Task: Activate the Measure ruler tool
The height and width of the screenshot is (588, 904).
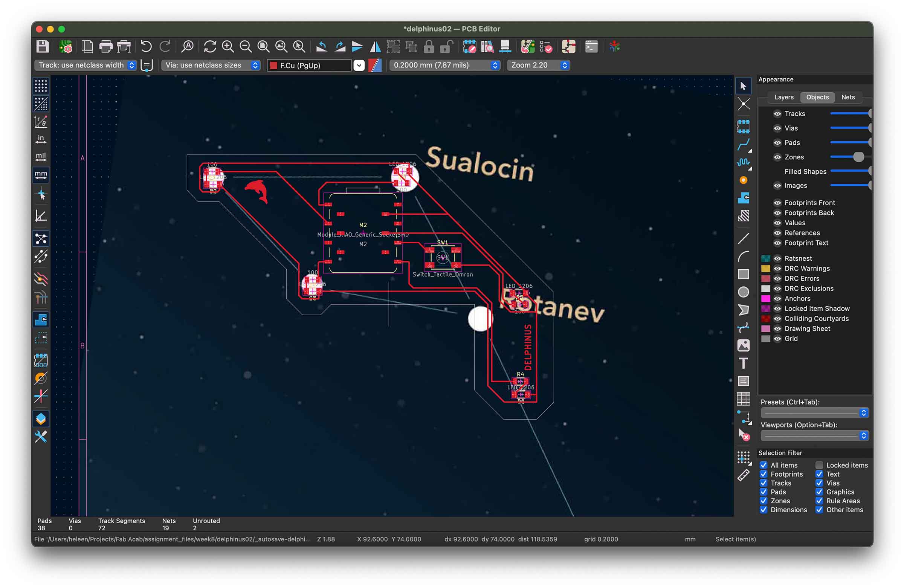Action: point(743,475)
